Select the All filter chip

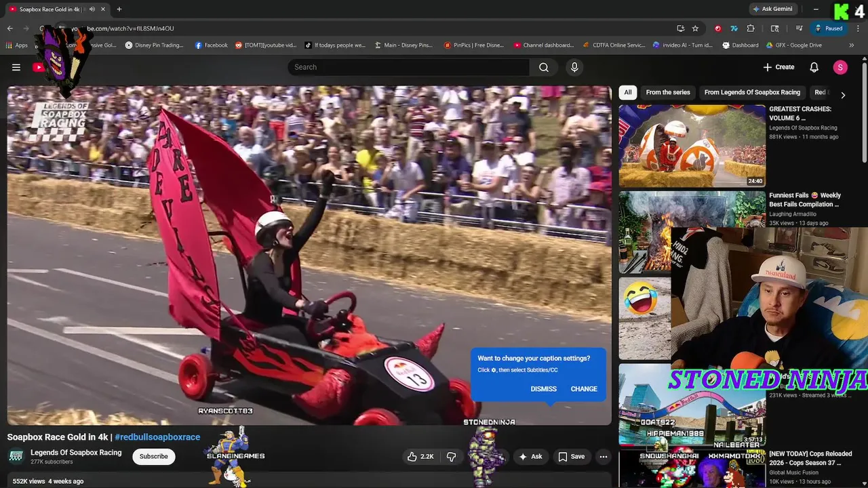628,92
